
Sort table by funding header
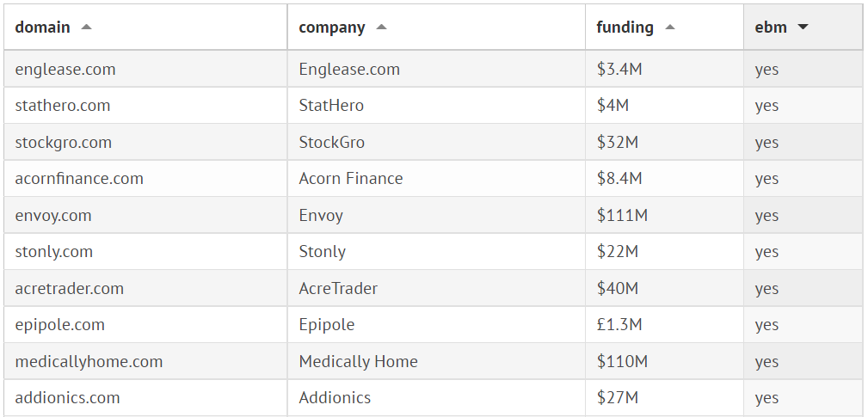pos(625,28)
